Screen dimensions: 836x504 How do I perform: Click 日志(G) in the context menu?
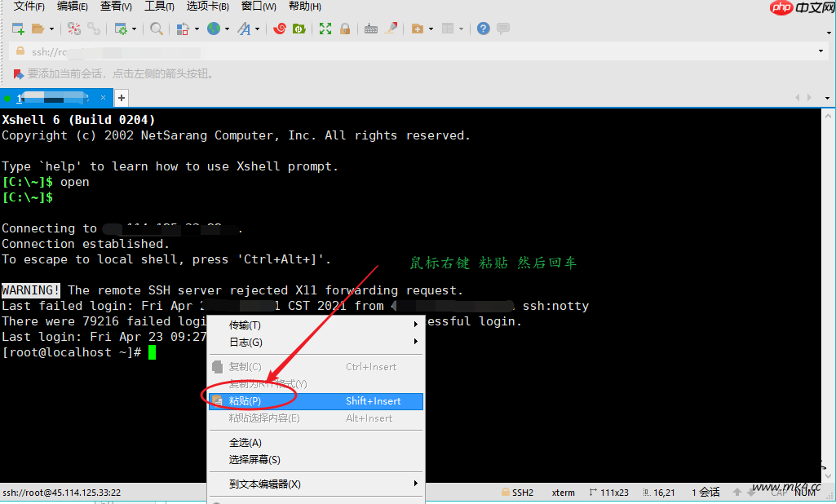243,341
